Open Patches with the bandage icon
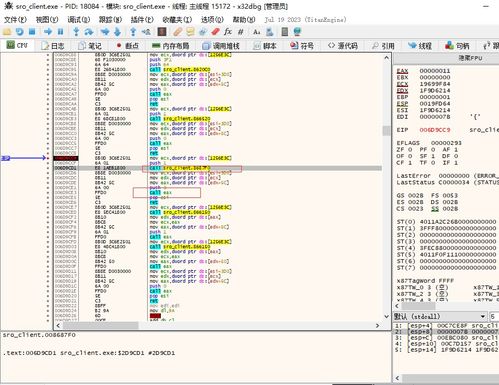Screen dimensions: 499x385 pos(178,32)
